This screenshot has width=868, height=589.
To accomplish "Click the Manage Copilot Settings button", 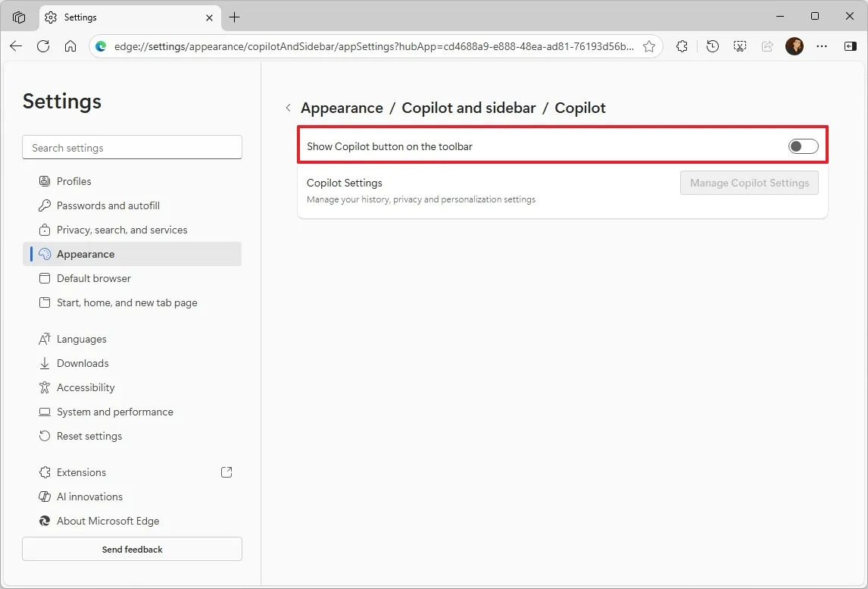I will point(749,183).
